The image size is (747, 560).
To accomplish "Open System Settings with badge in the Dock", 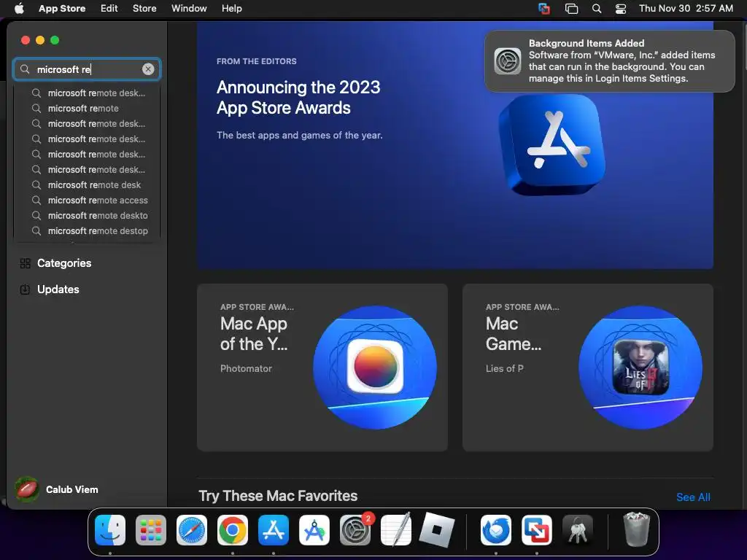I will [355, 530].
